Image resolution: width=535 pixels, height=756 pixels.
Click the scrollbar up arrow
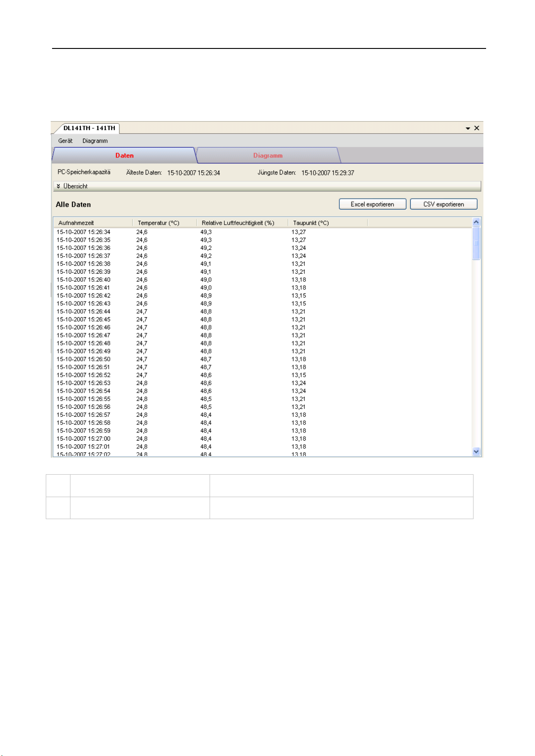click(x=476, y=222)
